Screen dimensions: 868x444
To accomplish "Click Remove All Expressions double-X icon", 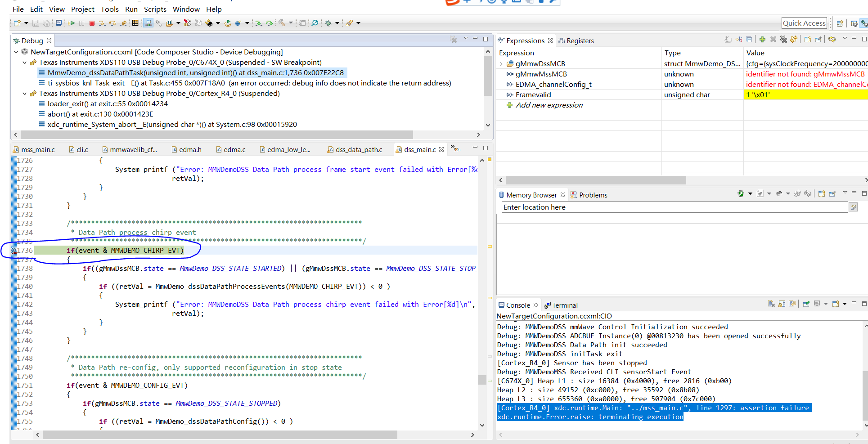I will tap(783, 40).
